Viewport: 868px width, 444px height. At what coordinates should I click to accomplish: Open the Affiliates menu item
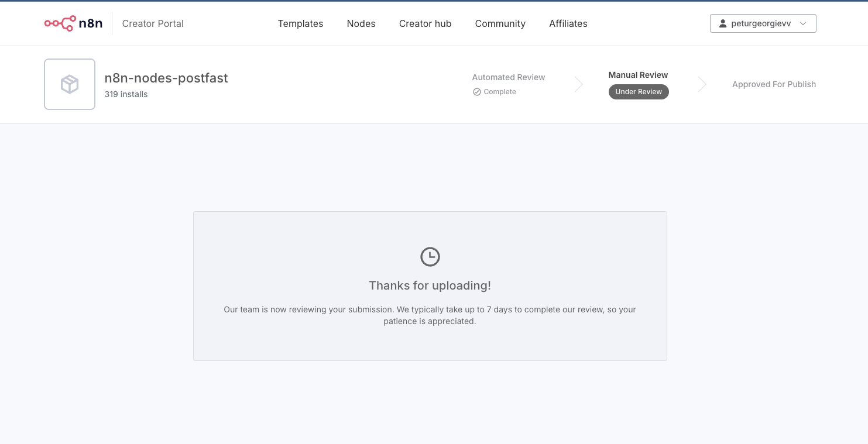(568, 23)
